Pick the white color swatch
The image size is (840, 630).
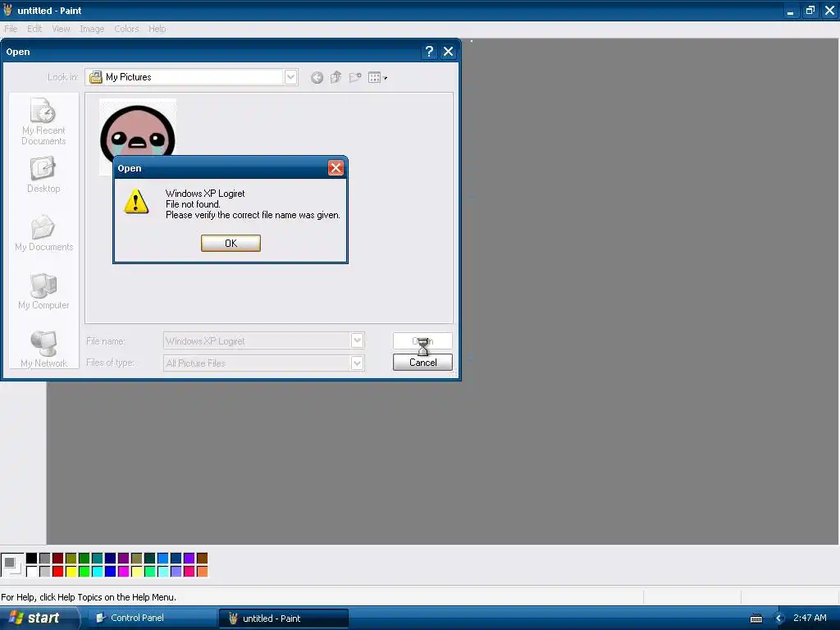tap(32, 572)
